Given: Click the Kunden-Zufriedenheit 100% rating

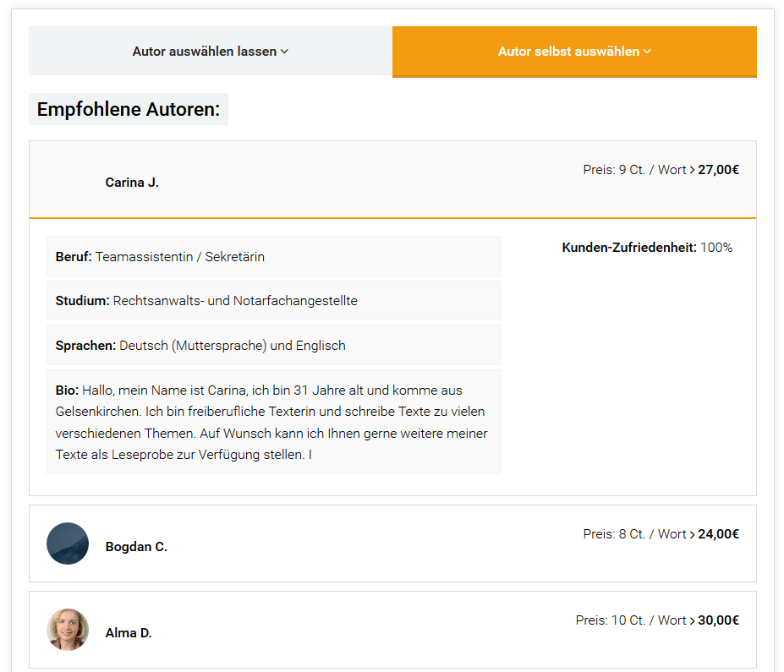Looking at the screenshot, I should pos(647,248).
